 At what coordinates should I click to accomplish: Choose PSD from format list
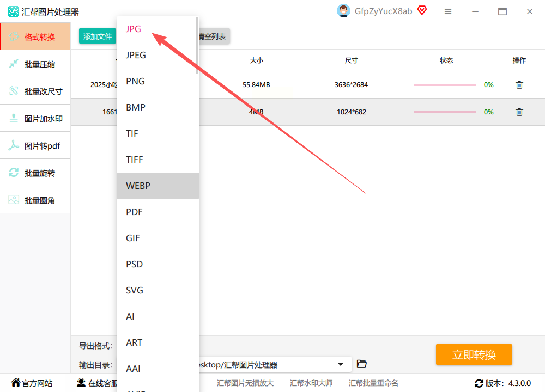[158, 264]
